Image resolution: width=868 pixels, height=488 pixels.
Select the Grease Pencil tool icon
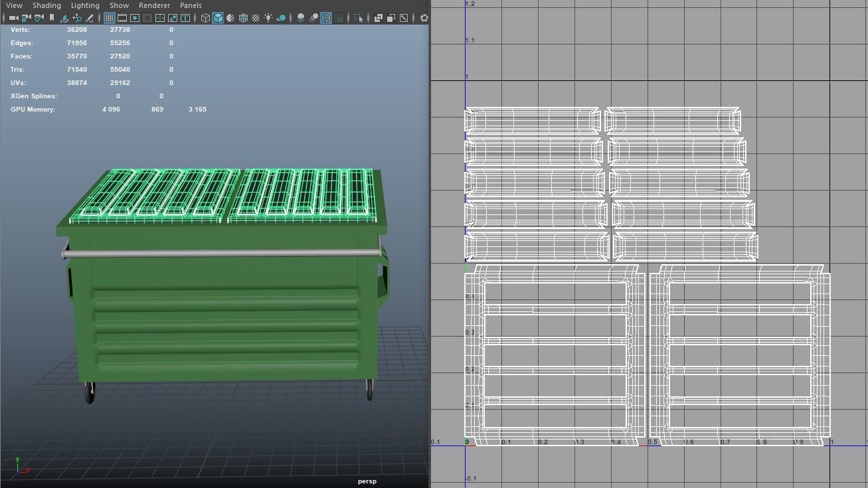pos(88,18)
